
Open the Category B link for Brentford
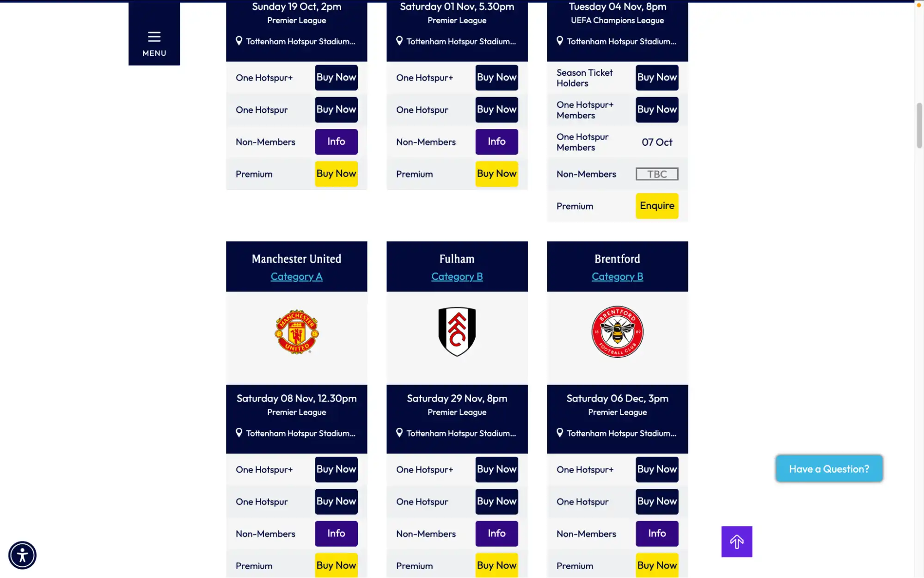(617, 276)
